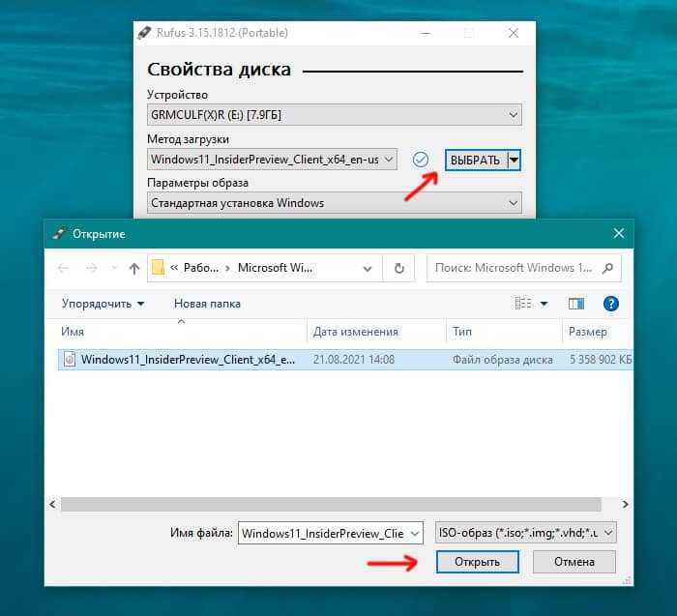
Task: Expand the address bar history dropdown
Action: click(368, 269)
